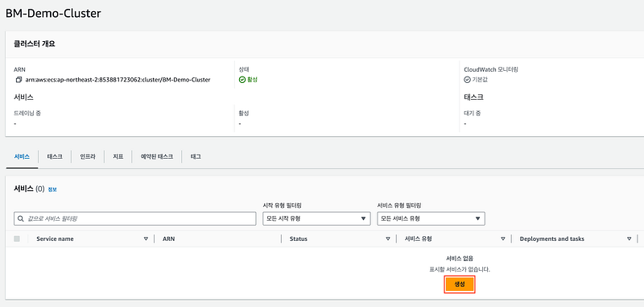This screenshot has height=307, width=644.
Task: Open the 정보 link beside 서비스 (0)
Action: [52, 189]
